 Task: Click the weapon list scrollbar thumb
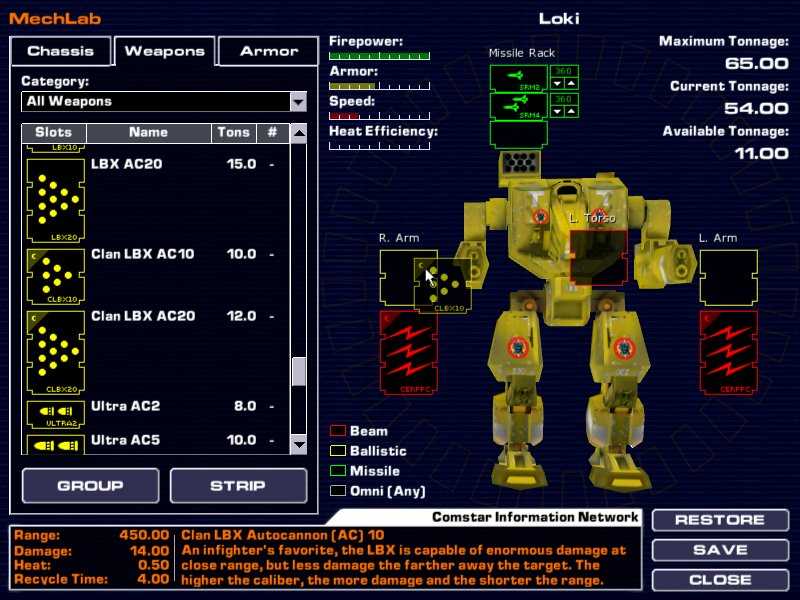pyautogui.click(x=299, y=371)
